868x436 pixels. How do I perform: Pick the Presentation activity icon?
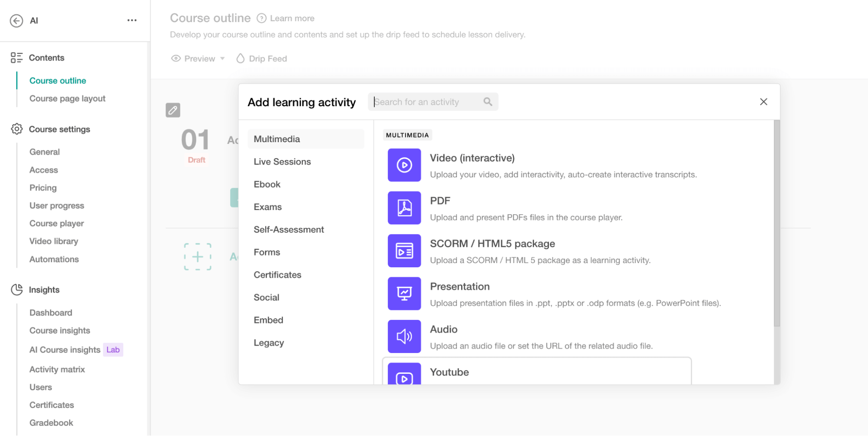(x=404, y=293)
